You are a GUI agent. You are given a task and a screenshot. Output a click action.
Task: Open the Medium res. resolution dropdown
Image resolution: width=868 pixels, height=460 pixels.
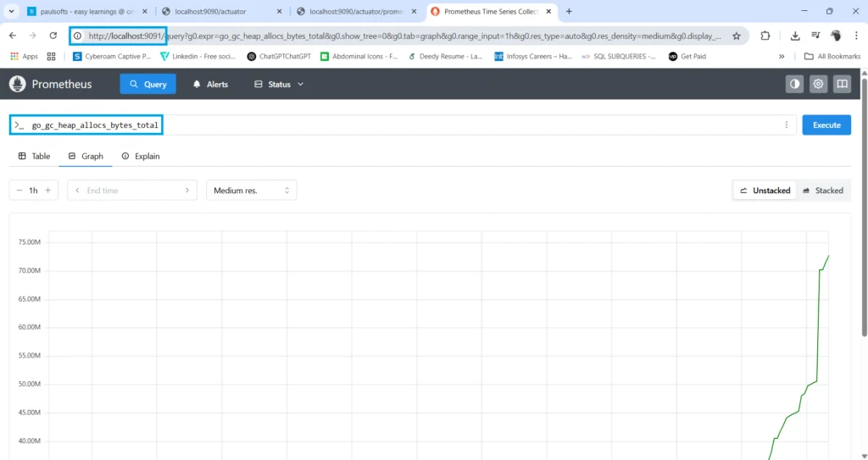click(251, 191)
